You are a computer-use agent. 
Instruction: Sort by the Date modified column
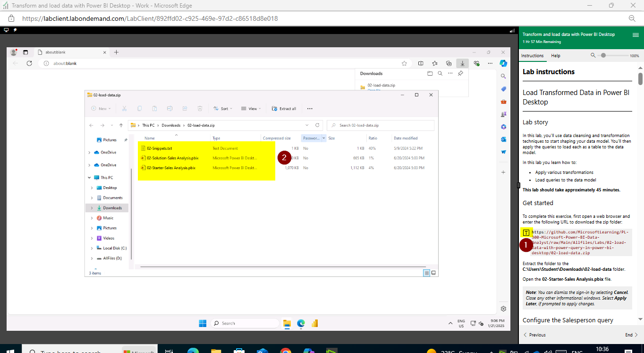pyautogui.click(x=406, y=138)
